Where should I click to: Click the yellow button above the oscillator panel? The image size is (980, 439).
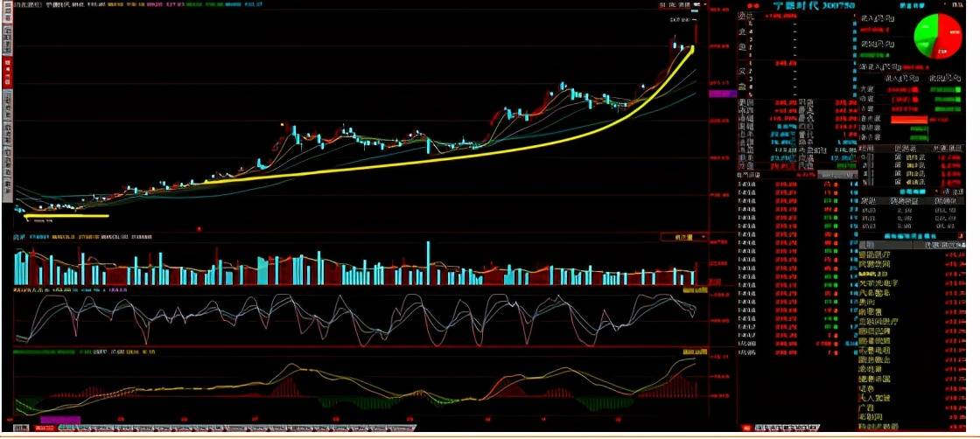click(x=695, y=290)
